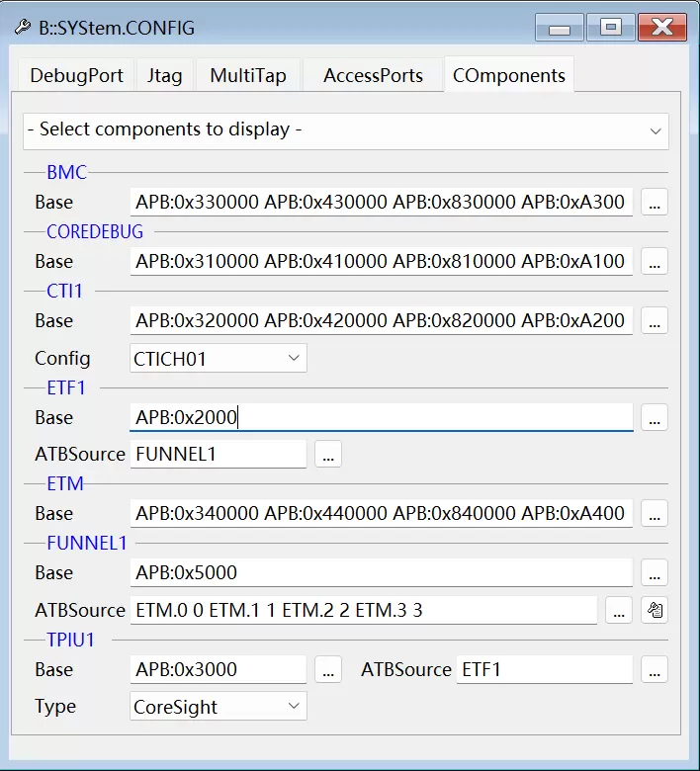Open the ETF1 ATBSource browse button

329,455
